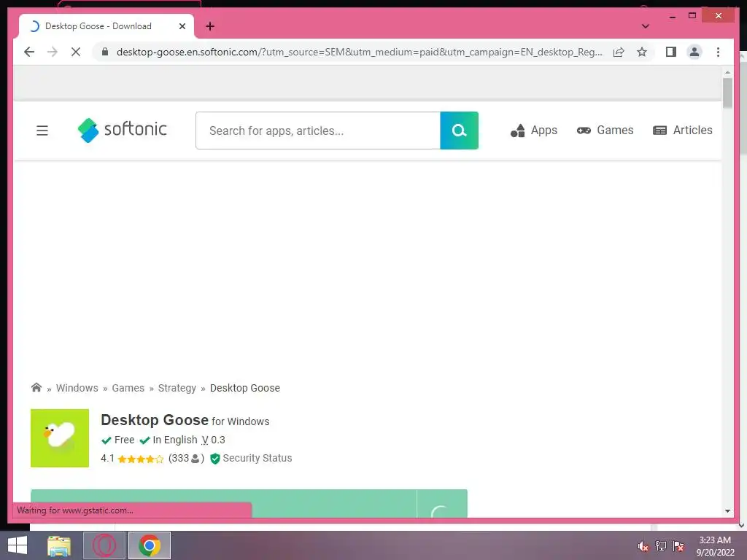Click the address bar URL
The image size is (747, 560).
[359, 52]
